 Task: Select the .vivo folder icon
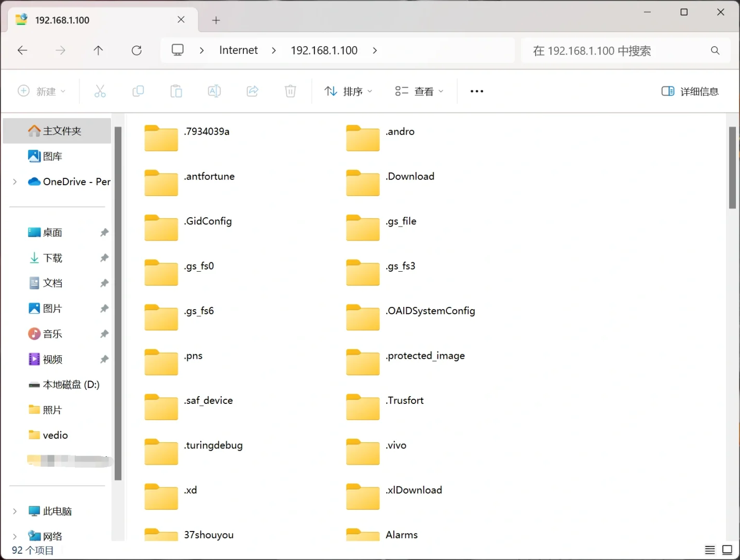click(363, 452)
